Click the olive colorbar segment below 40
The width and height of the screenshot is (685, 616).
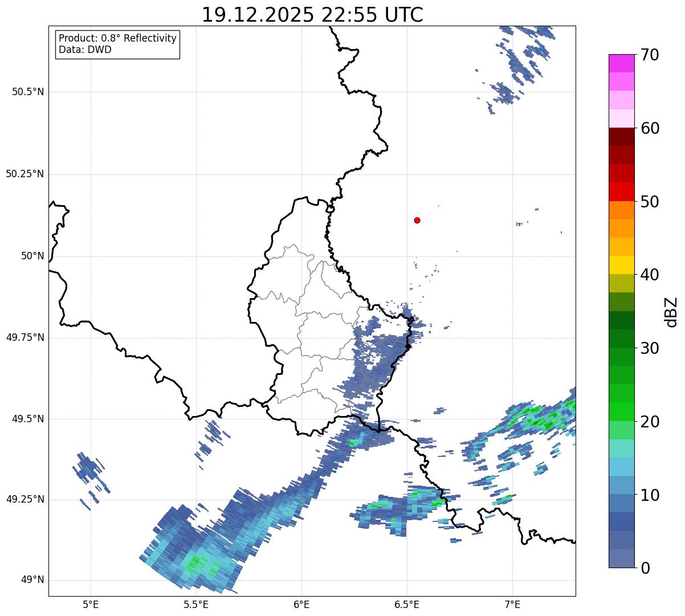[622, 283]
